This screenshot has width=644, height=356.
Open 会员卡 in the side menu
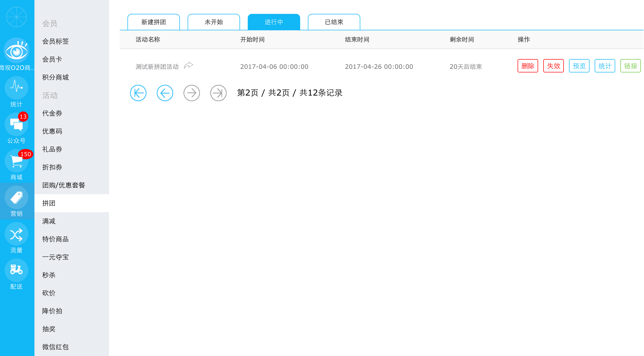point(72,59)
